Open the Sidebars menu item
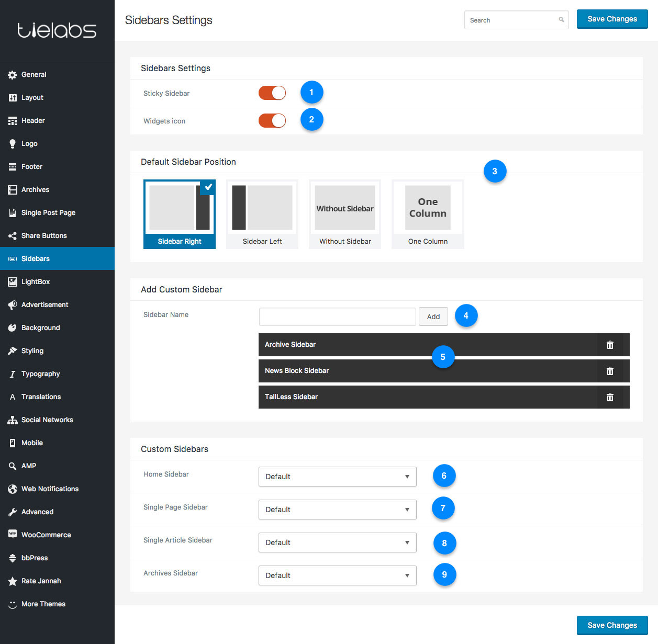The height and width of the screenshot is (644, 658). click(x=57, y=258)
